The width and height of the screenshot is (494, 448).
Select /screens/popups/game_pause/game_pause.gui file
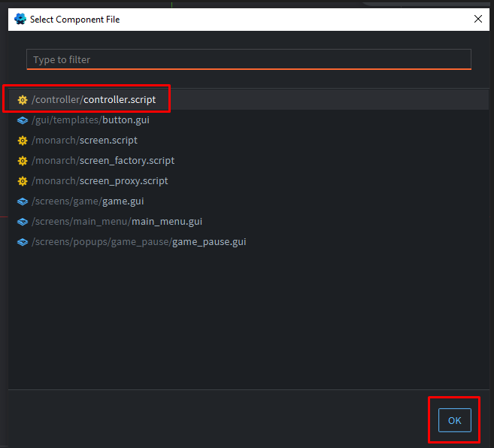[139, 242]
